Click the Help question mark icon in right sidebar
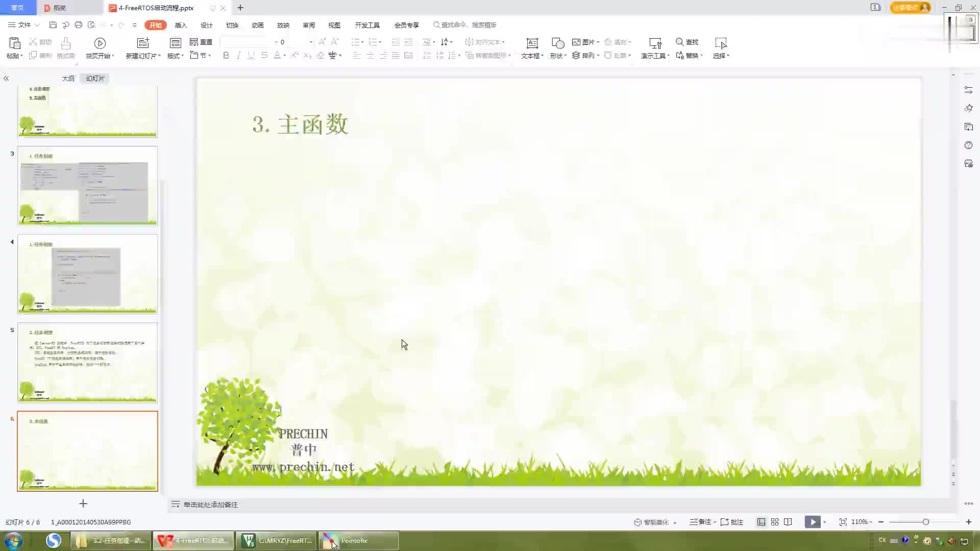 click(x=969, y=145)
